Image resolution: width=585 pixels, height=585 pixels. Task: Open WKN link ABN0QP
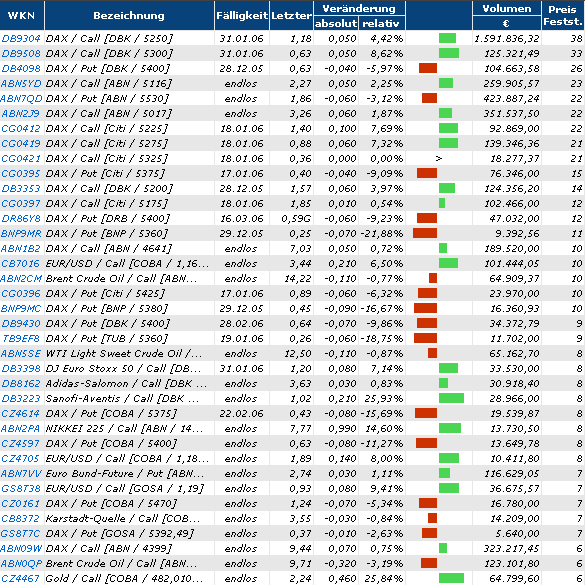coord(21,563)
